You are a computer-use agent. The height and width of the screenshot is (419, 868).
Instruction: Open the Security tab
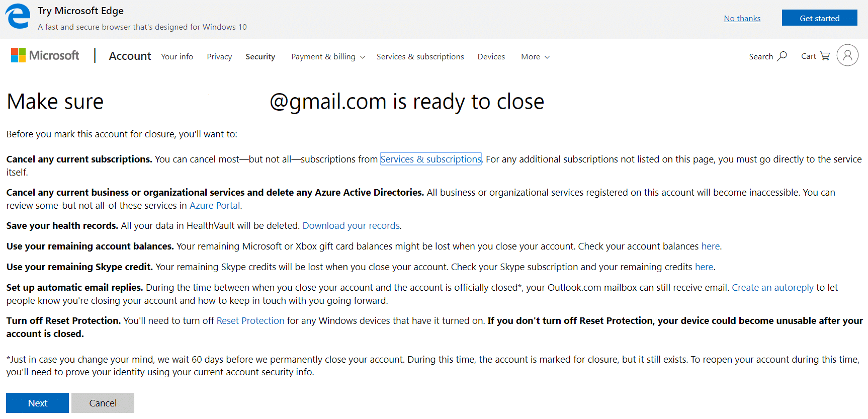click(x=260, y=57)
